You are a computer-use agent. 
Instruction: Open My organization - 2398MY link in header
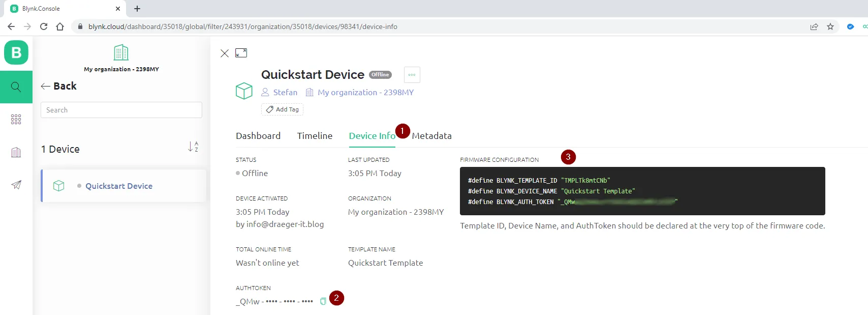point(365,93)
